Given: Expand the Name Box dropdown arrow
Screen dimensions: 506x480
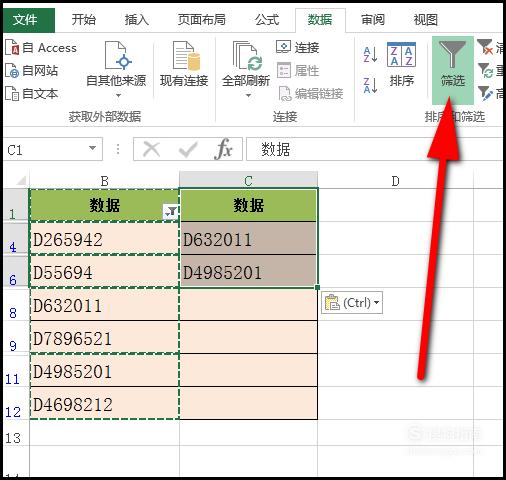Looking at the screenshot, I should [x=92, y=148].
